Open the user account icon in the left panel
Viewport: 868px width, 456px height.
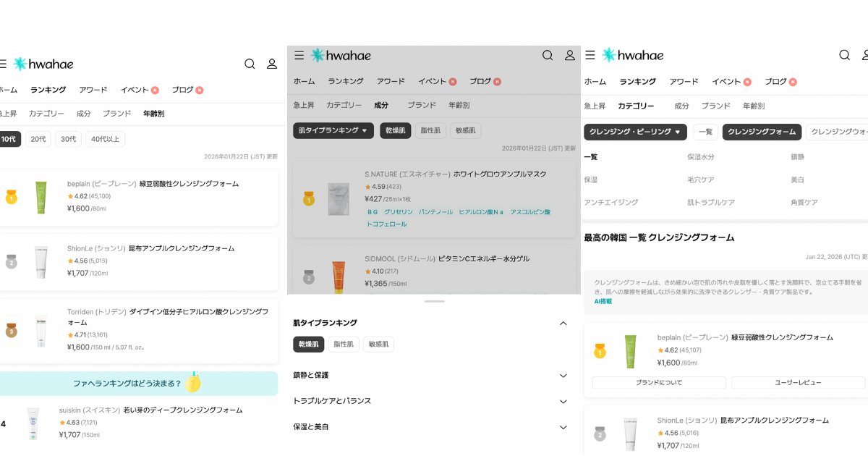point(272,64)
